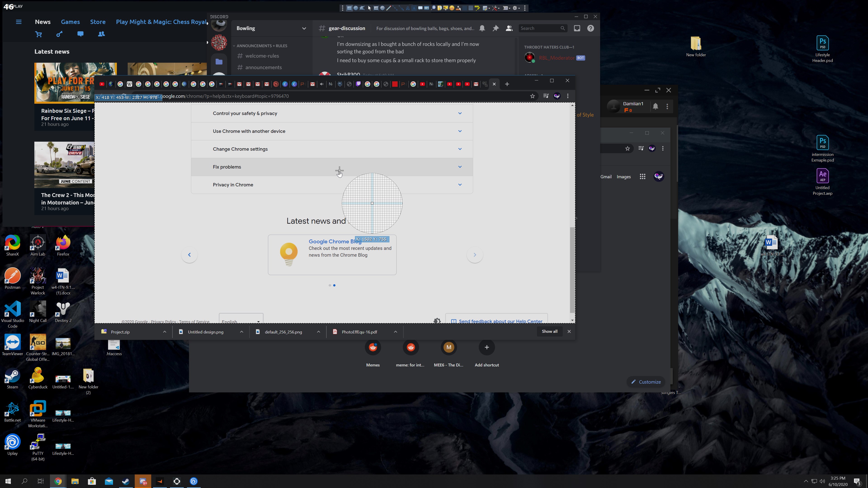Open Discord notification settings bell
The width and height of the screenshot is (868, 488).
tap(482, 28)
